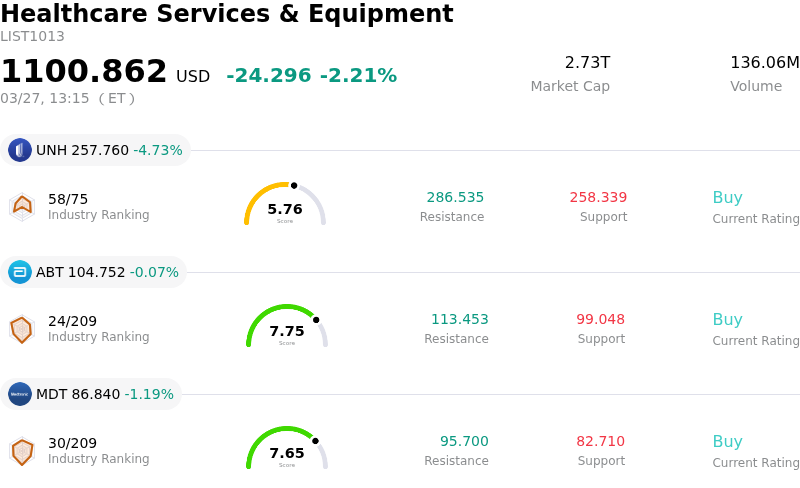Open the ABT 104.752 stock chip
800x488 pixels.
[94, 272]
